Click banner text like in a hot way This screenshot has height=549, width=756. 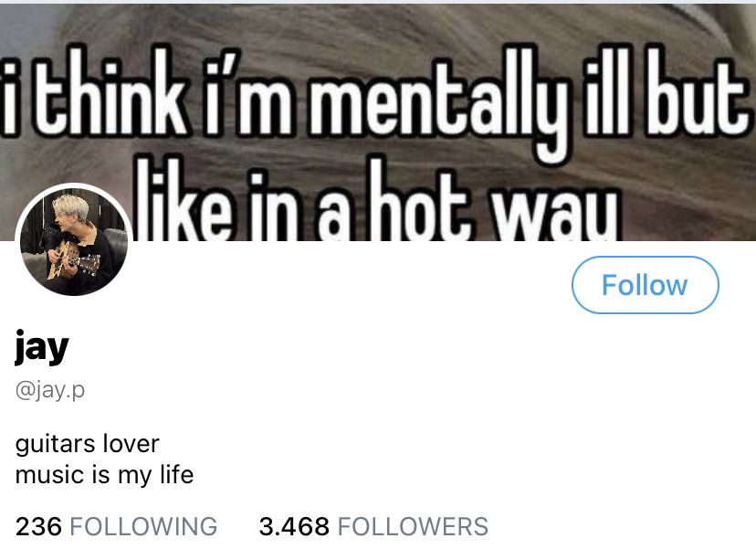point(376,200)
